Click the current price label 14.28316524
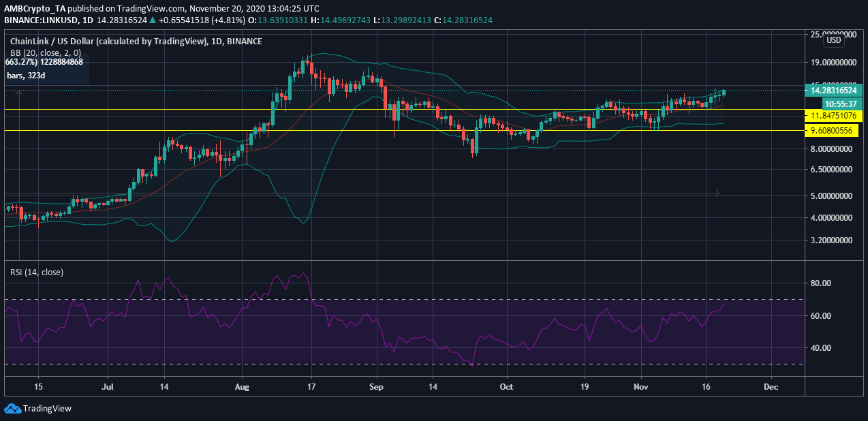The height and width of the screenshot is (421, 868). pos(834,90)
